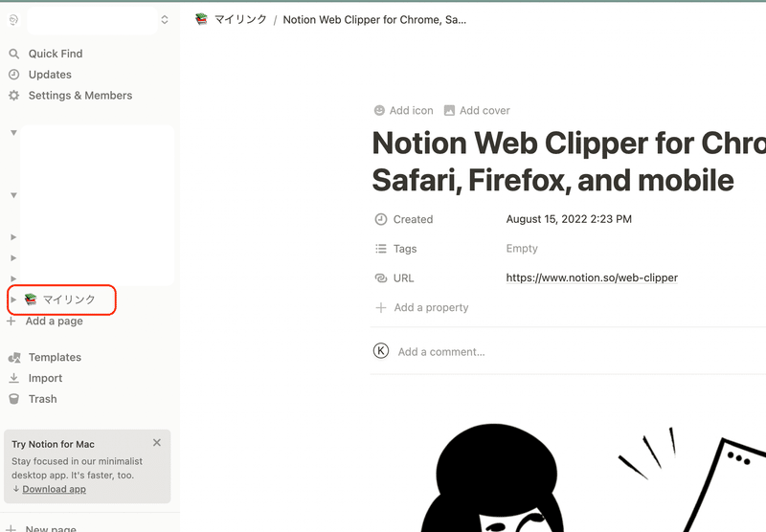Click the マイリンク books icon in sidebar
This screenshot has height=532, width=766.
[31, 299]
